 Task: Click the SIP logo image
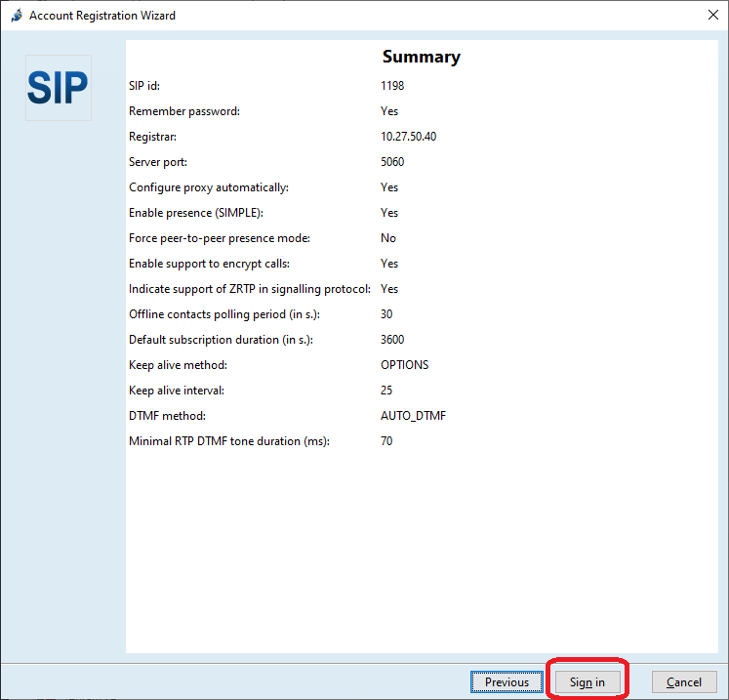point(58,88)
